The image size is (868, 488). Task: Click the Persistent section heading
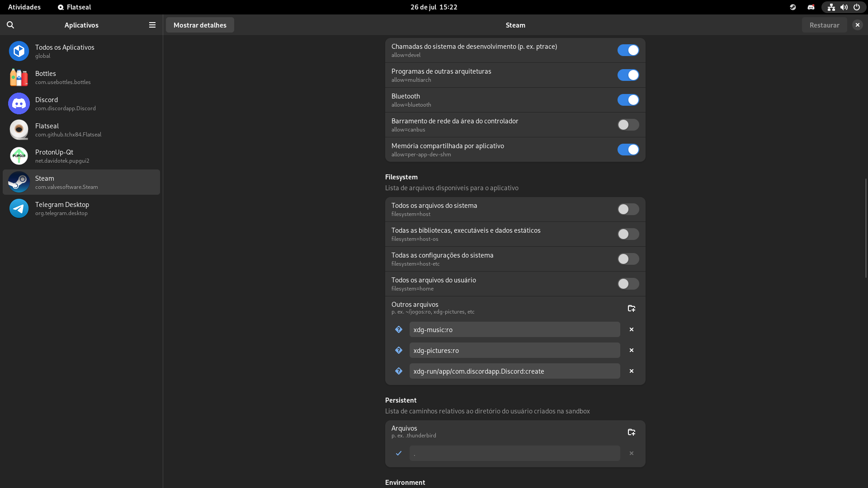click(x=401, y=400)
